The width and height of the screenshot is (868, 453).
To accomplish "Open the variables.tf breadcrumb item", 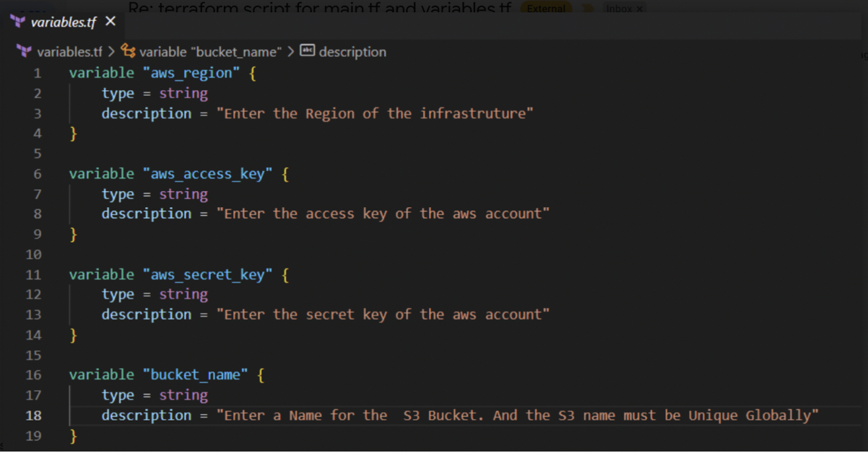I will 69,52.
